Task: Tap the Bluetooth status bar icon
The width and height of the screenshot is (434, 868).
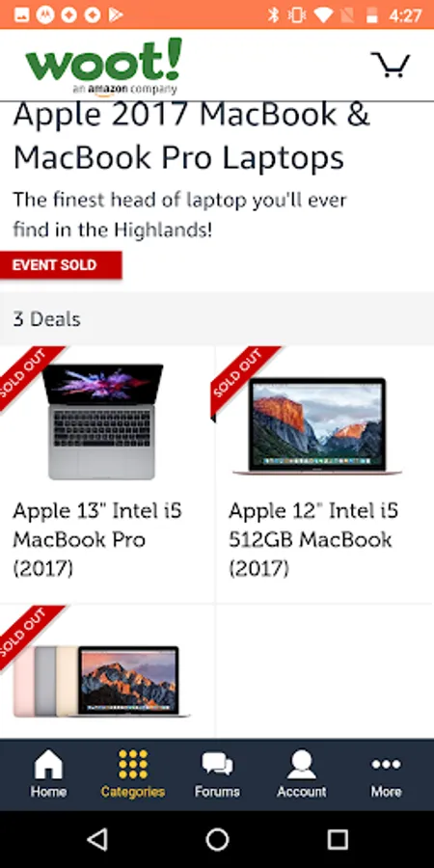Action: pyautogui.click(x=273, y=14)
